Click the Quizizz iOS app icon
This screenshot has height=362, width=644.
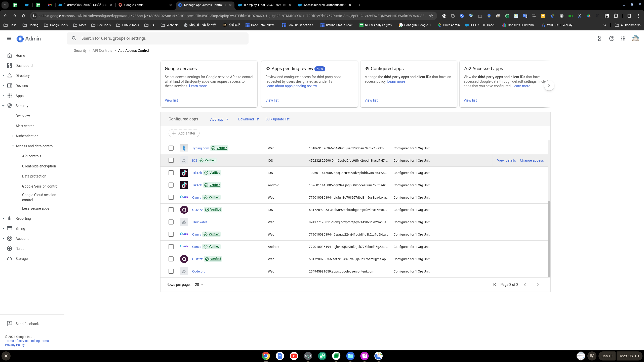[184, 210]
